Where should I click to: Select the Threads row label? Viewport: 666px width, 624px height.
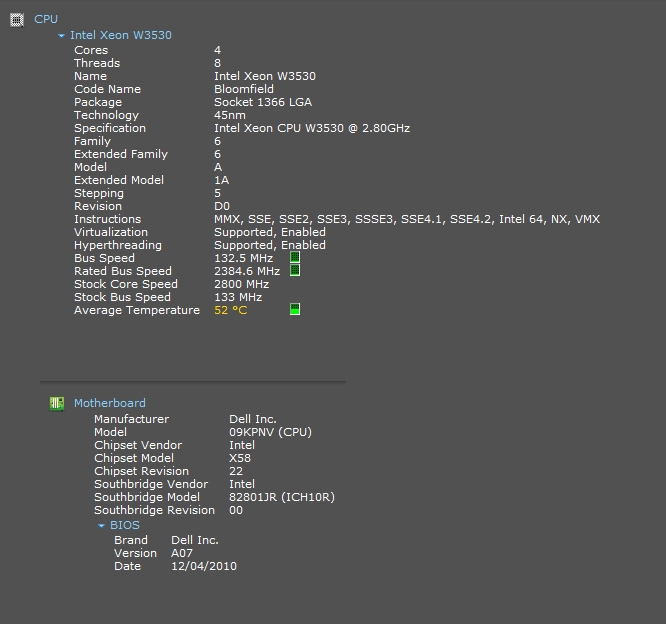click(97, 63)
